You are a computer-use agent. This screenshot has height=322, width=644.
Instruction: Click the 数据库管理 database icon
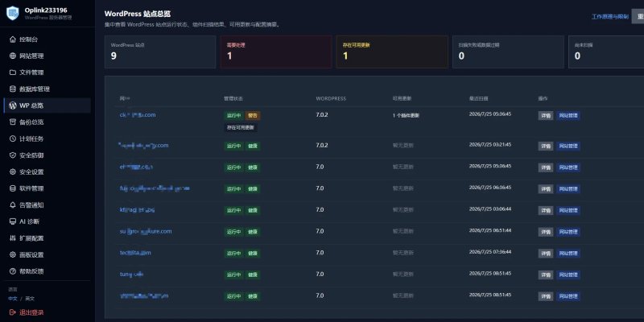click(x=13, y=89)
